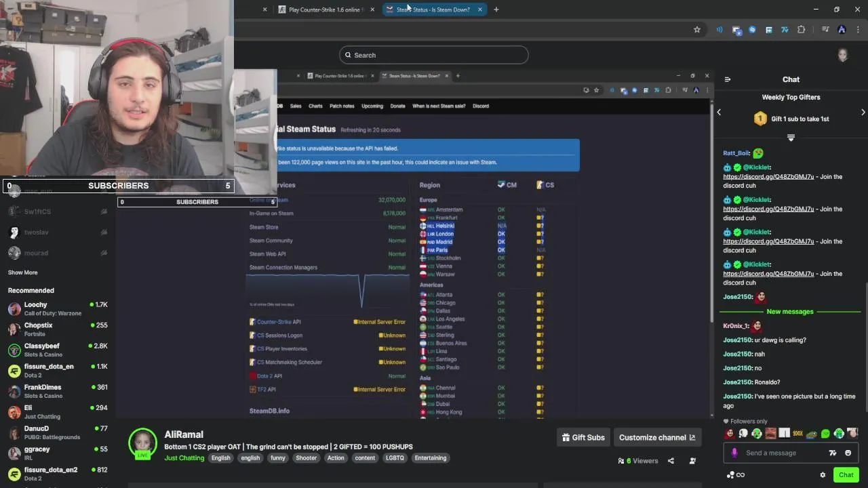Image resolution: width=868 pixels, height=488 pixels.
Task: Click the 6 Viewers count
Action: tap(638, 461)
